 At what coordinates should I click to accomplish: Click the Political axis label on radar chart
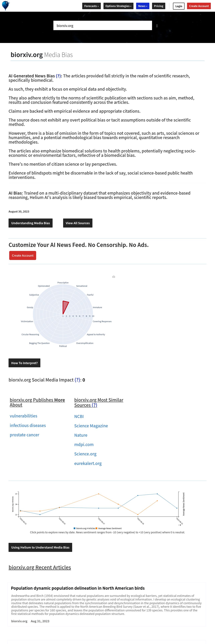63,346
